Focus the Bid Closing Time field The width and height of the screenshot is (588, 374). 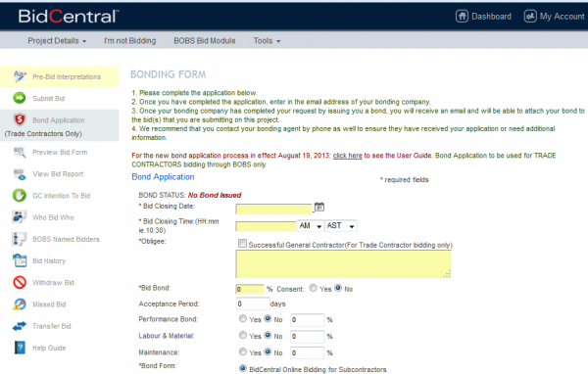pos(266,226)
